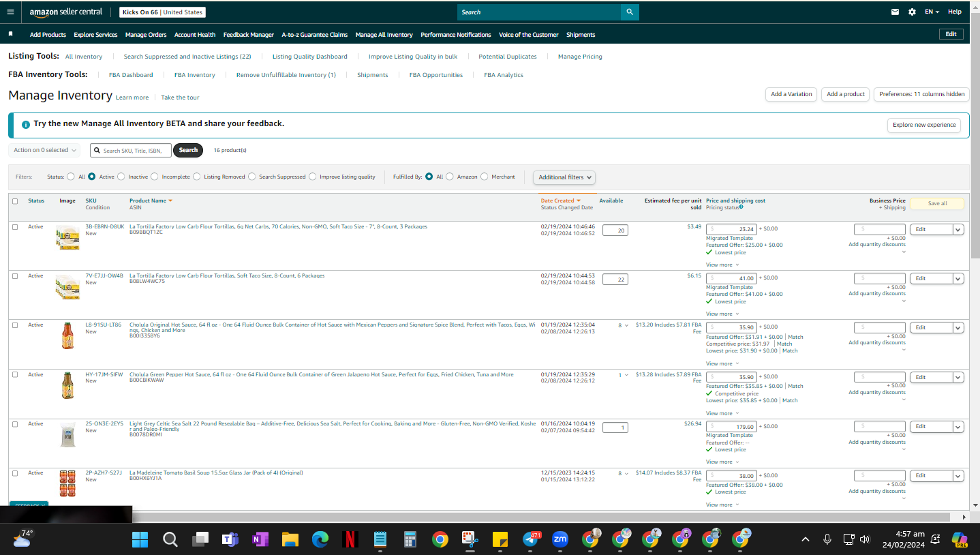
Task: Expand View more under the $179.60 price
Action: click(722, 462)
